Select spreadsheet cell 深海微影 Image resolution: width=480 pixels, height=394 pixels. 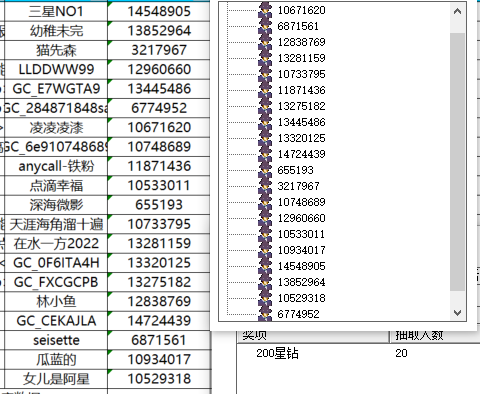tap(56, 205)
